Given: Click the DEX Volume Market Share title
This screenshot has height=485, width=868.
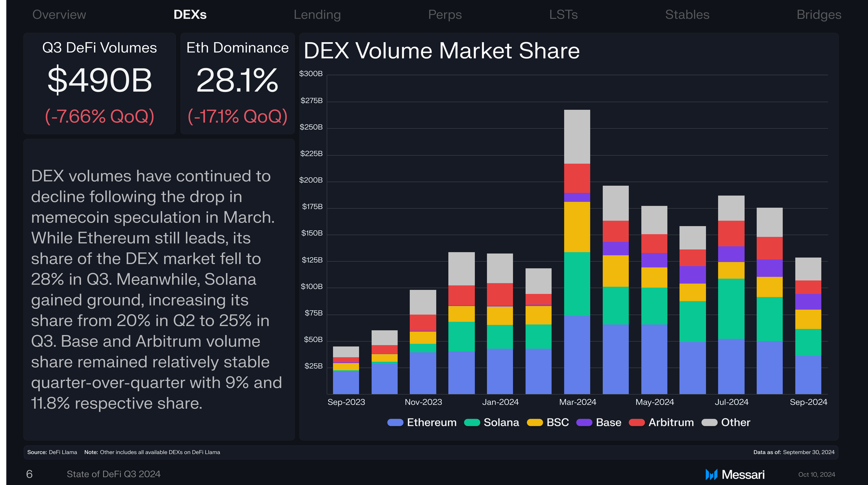Looking at the screenshot, I should [x=442, y=51].
